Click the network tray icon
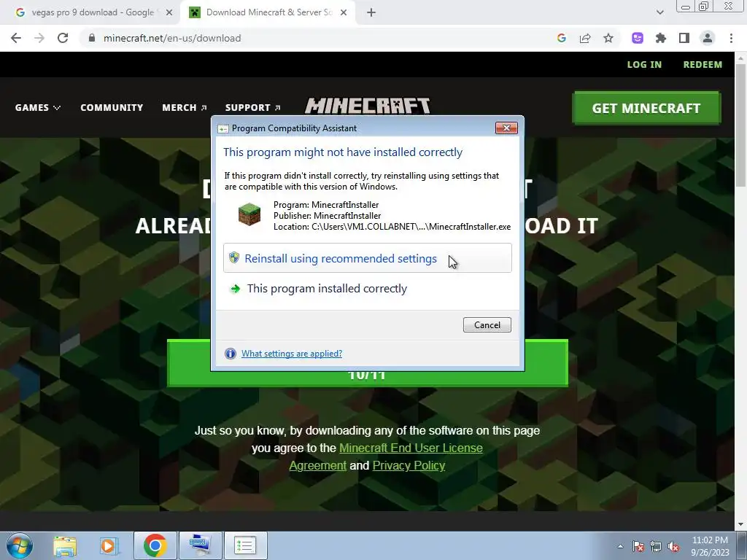This screenshot has height=560, width=747. (x=656, y=546)
